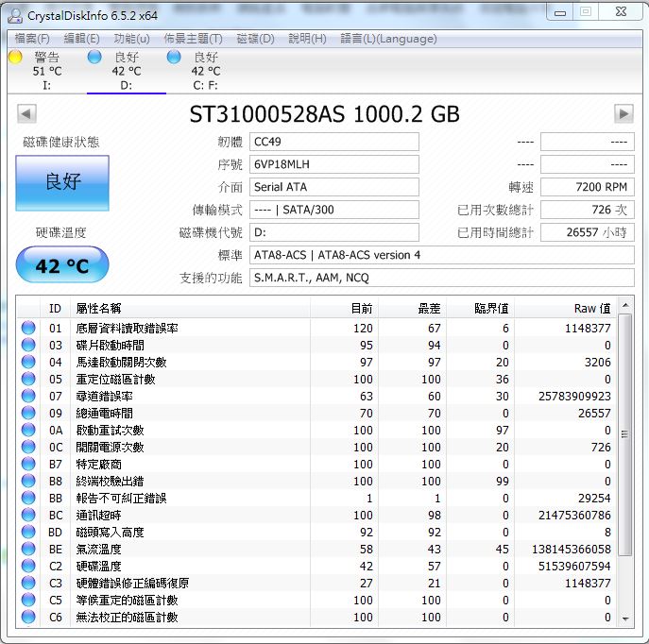Click the serial number field 6VP18MLH

tap(334, 164)
